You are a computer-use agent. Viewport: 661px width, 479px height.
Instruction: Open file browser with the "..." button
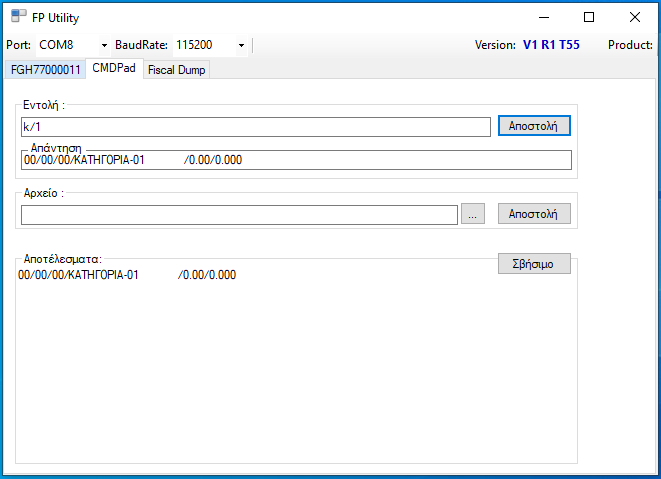(474, 214)
